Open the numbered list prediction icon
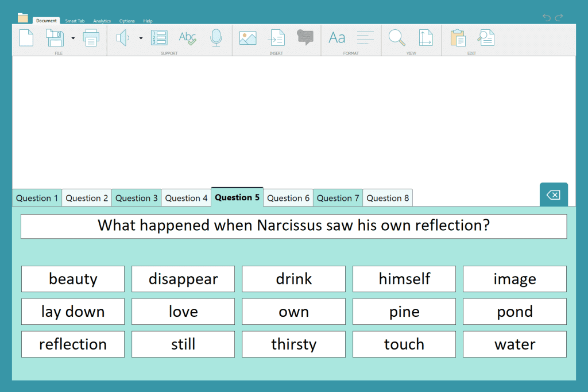588x392 pixels. pyautogui.click(x=159, y=38)
